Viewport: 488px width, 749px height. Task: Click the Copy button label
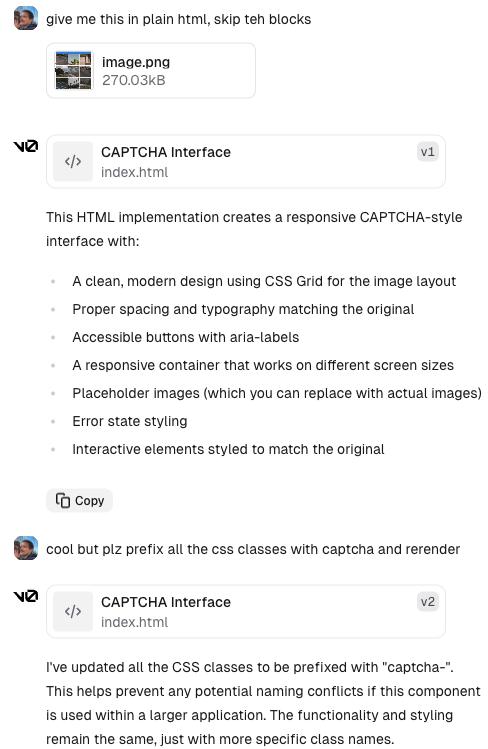tap(89, 501)
